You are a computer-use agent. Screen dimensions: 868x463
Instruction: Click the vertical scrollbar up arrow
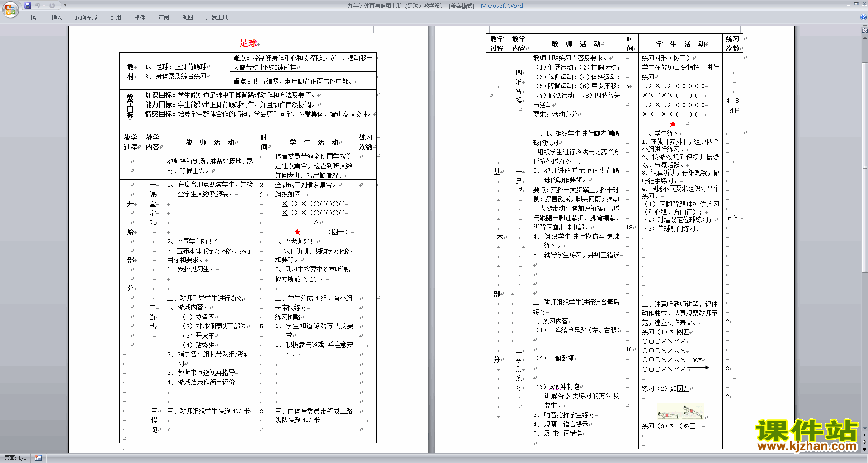click(864, 38)
